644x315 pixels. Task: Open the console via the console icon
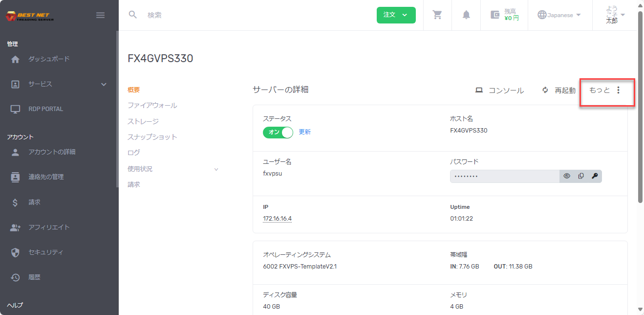tap(479, 90)
